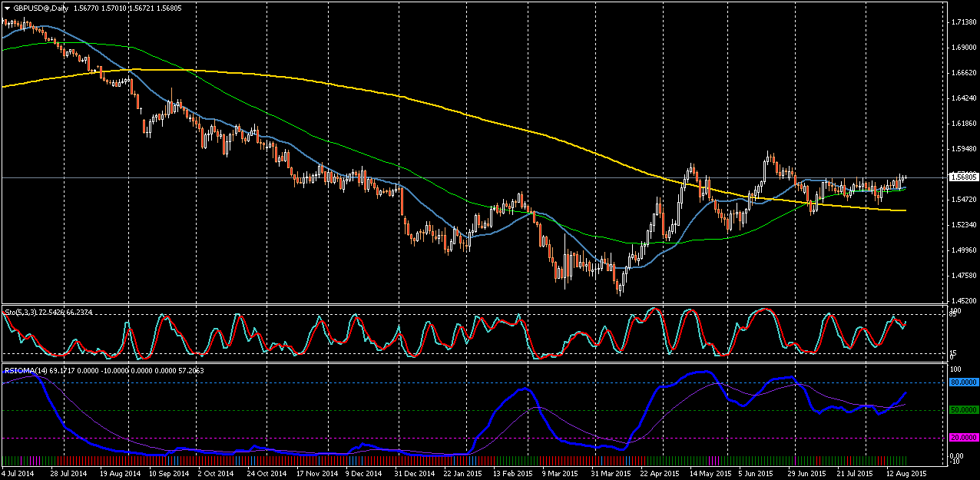Click the magenta 20.0000 level tag
The image size is (980, 480).
[x=964, y=438]
